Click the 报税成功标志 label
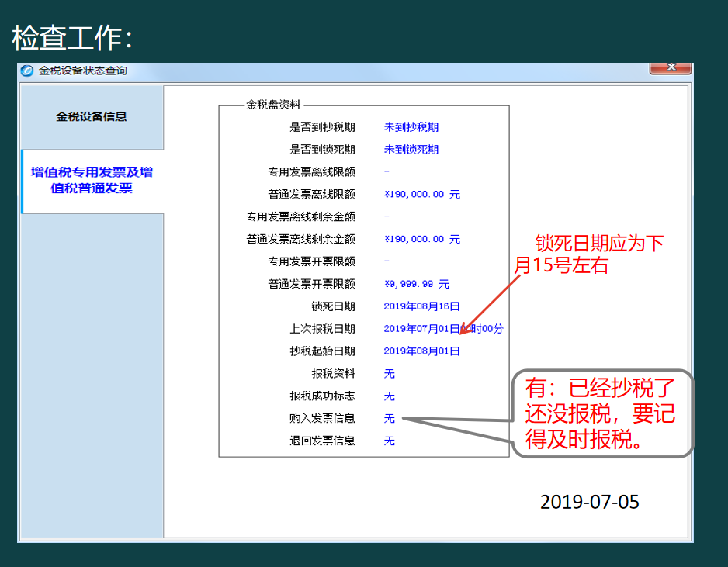Screen dimensions: 728x567 [x=322, y=396]
